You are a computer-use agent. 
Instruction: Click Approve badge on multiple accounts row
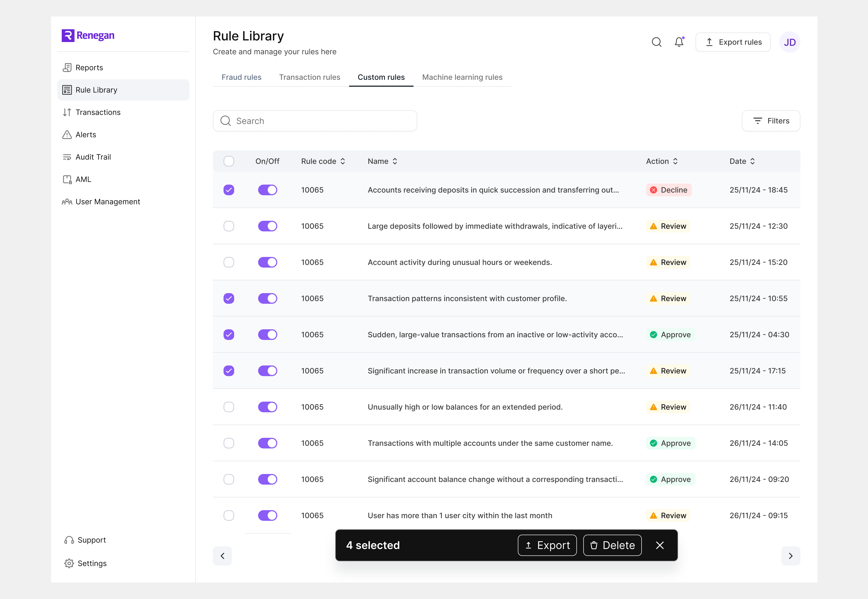point(671,443)
